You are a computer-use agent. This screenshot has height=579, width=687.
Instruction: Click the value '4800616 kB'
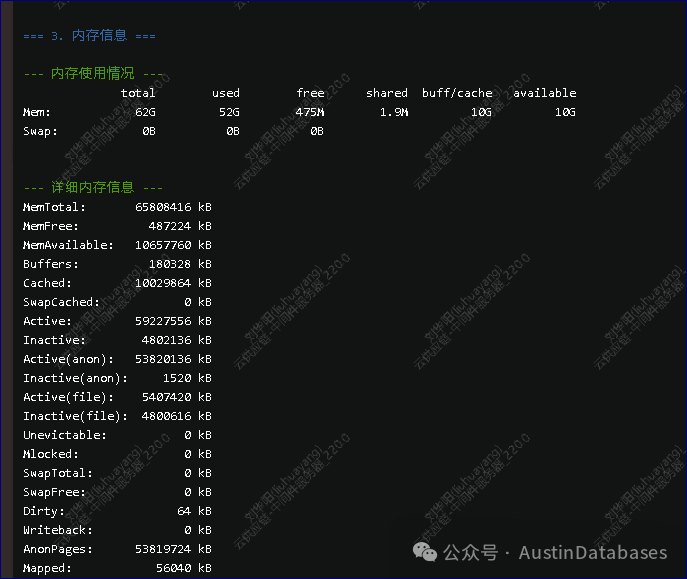pyautogui.click(x=177, y=416)
